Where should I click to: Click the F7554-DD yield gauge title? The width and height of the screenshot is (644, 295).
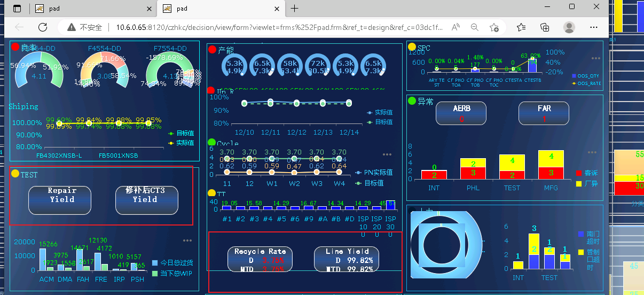[170, 48]
